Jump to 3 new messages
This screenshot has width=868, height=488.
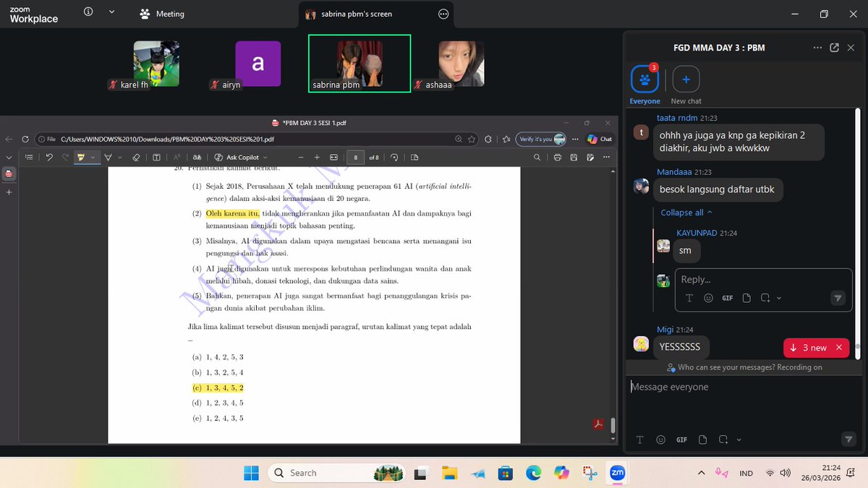tap(809, 348)
